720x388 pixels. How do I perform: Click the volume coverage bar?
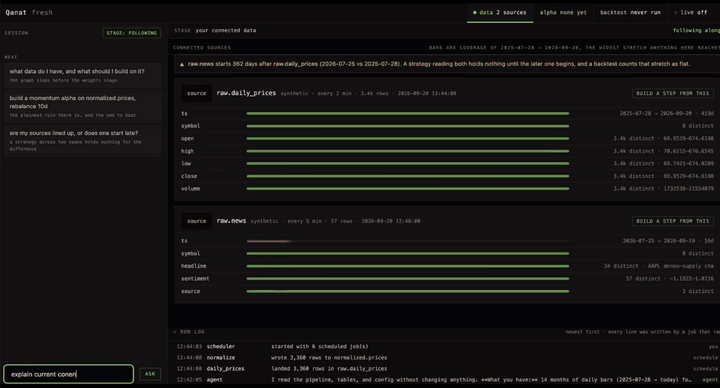coord(408,188)
